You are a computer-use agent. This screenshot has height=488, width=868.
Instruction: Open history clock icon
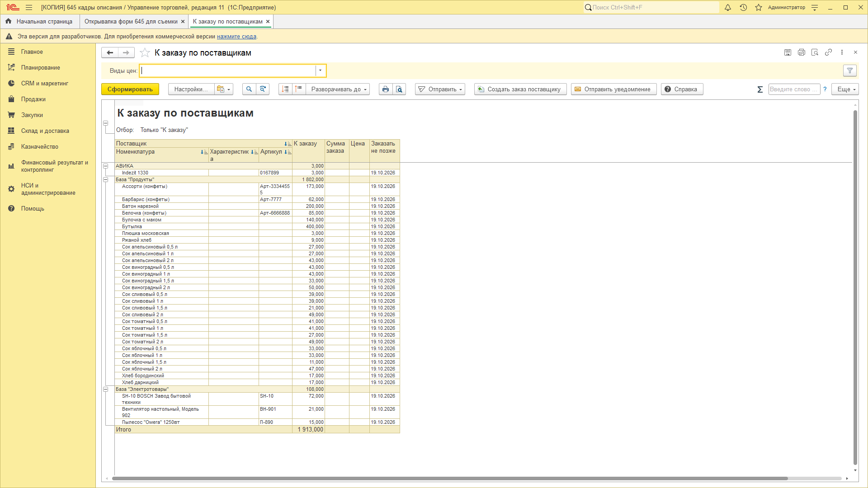pyautogui.click(x=743, y=8)
